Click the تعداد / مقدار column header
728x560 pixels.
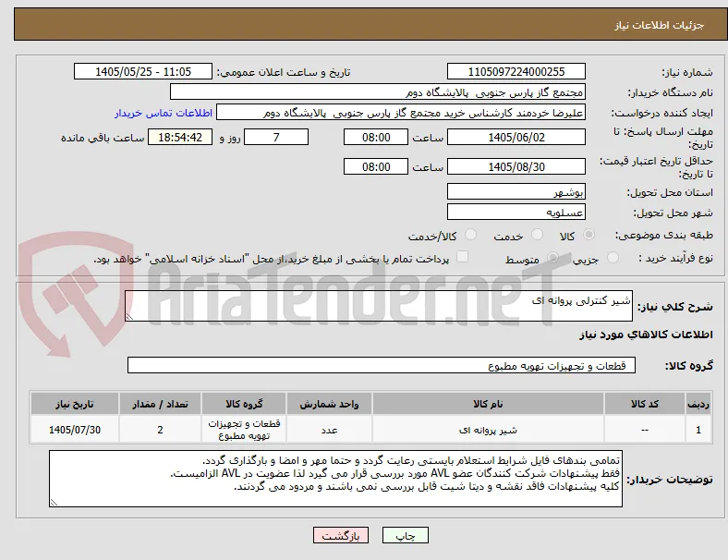coord(160,404)
